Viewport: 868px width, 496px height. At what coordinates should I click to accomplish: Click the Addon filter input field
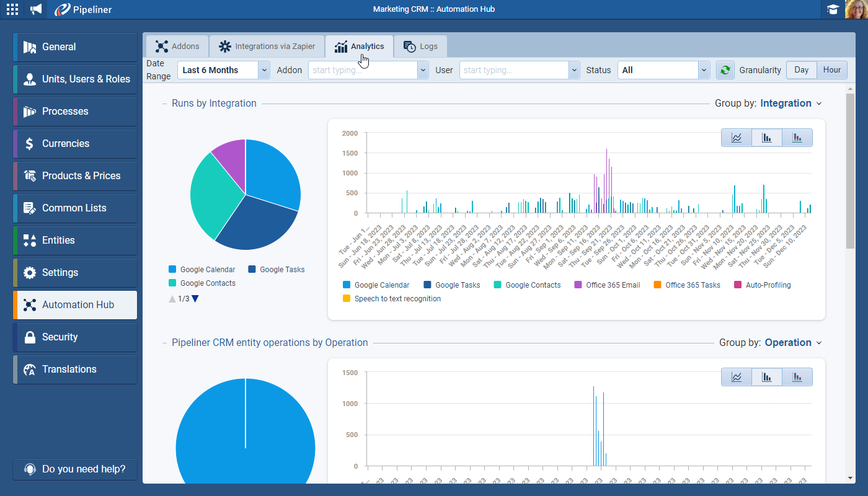point(363,70)
